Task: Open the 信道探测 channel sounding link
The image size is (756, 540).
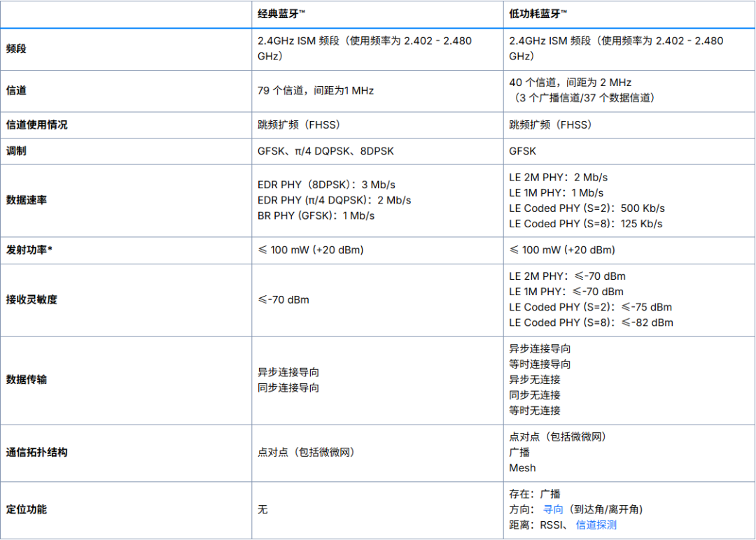Action: [x=596, y=525]
